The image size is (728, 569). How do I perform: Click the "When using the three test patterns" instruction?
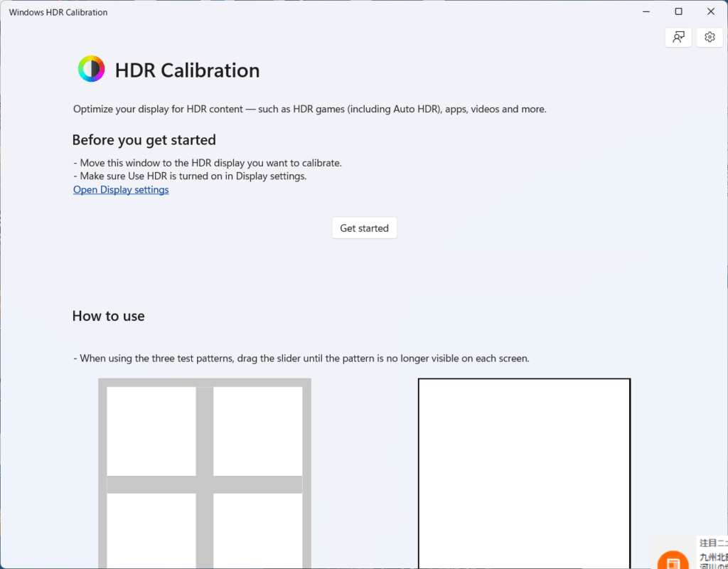click(x=301, y=358)
